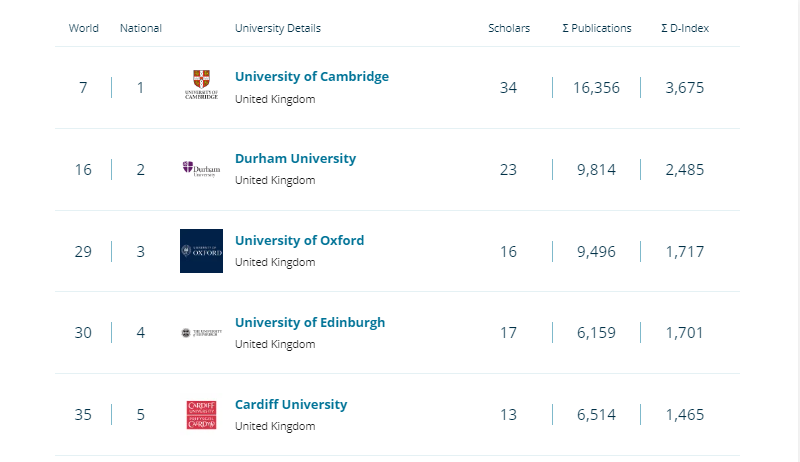The height and width of the screenshot is (462, 800).
Task: Open the Cardiff University link
Action: click(290, 404)
